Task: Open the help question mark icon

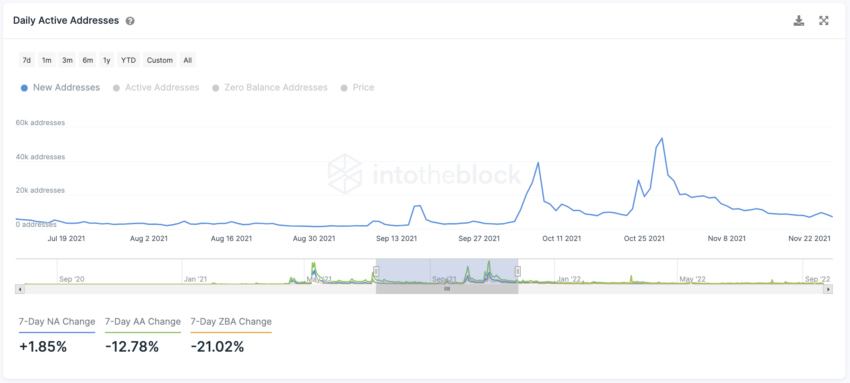Action: 130,21
